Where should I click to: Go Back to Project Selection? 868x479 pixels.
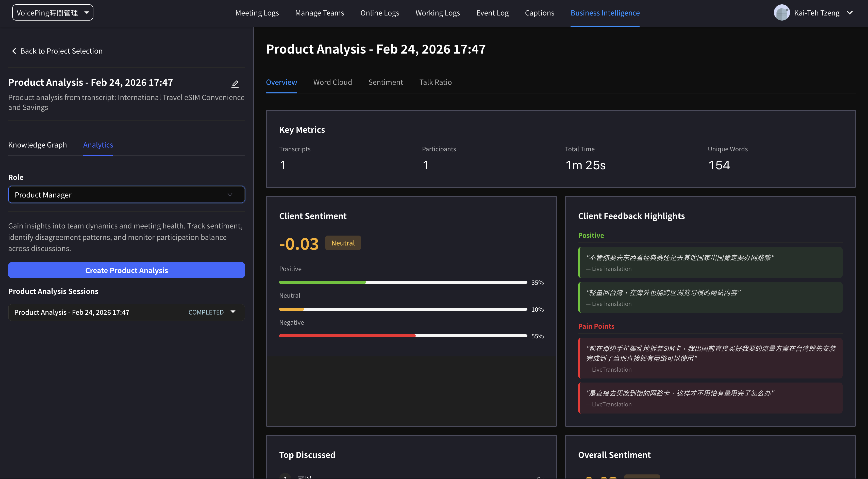(61, 51)
